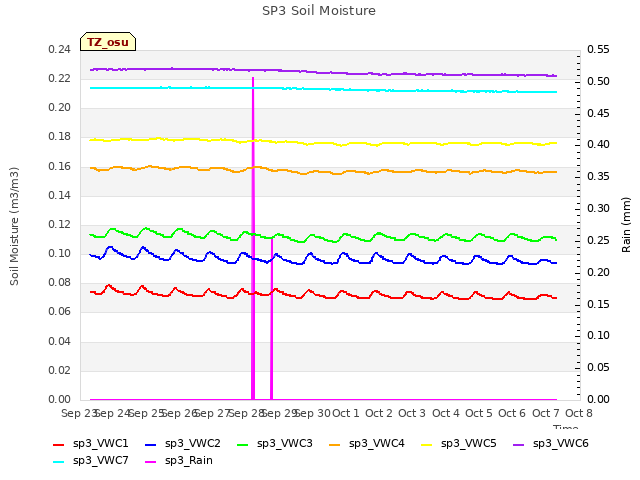This screenshot has width=640, height=480.
Task: Click the 0.10 right axis value
Action: 598,336
